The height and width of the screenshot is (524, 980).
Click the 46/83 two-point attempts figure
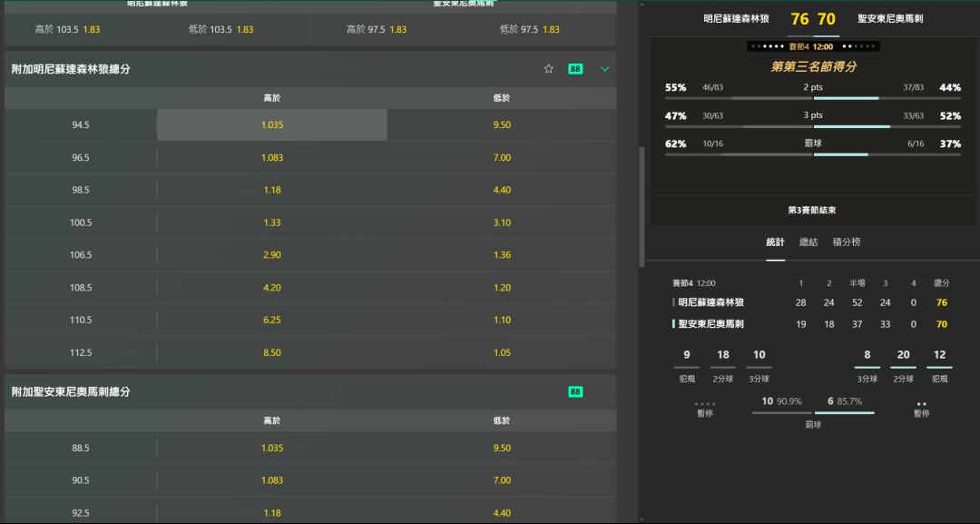point(712,87)
